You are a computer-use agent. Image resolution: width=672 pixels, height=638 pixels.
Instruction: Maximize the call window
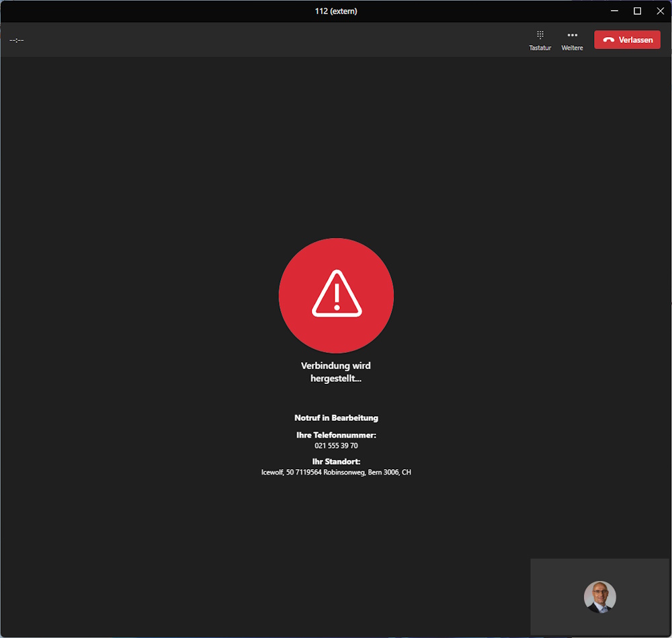coord(637,11)
